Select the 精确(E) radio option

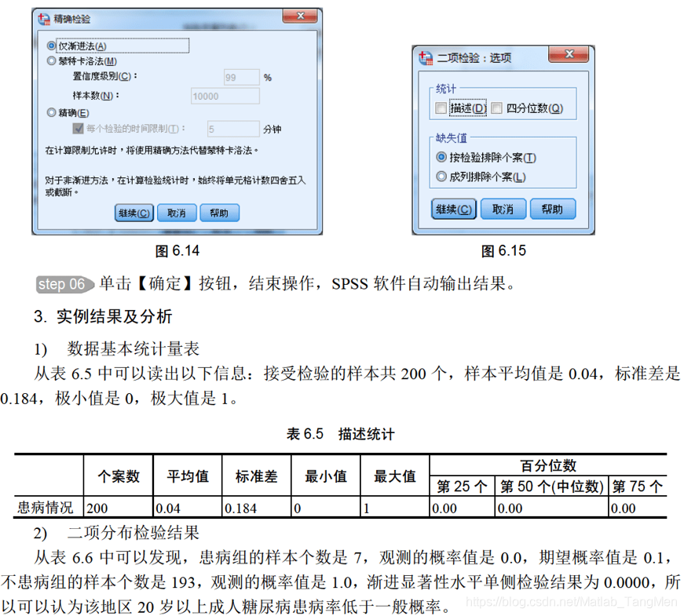[52, 113]
